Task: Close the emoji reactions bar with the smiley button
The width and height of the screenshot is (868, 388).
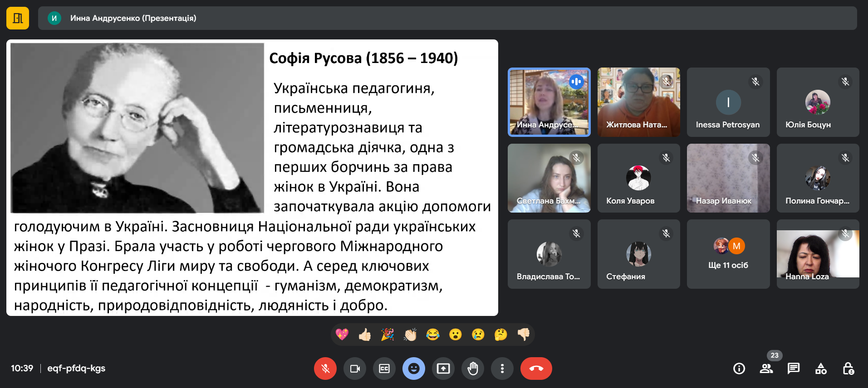Action: 413,369
